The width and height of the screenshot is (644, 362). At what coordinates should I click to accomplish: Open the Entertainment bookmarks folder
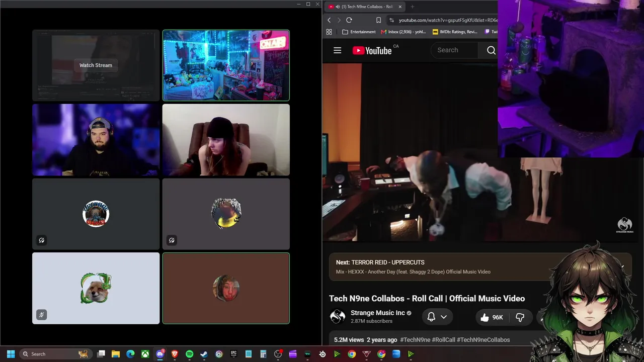(x=359, y=32)
